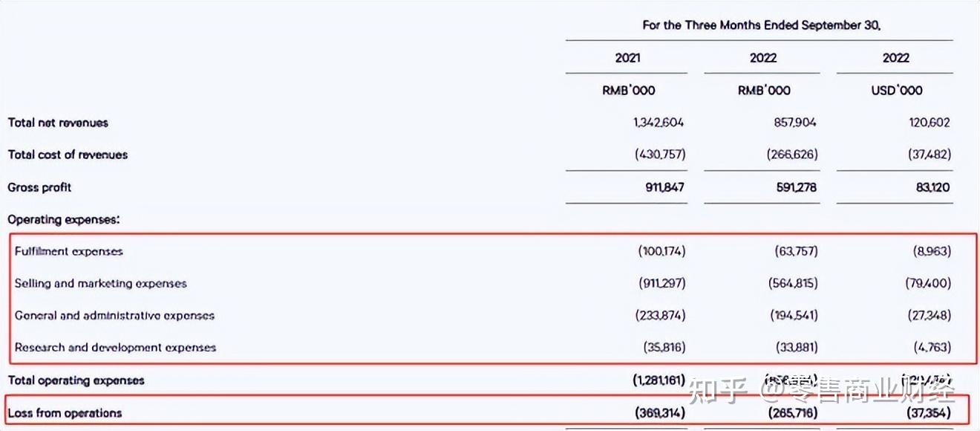Viewport: 980px width, 431px height.
Task: Click the Total cost of revenues label
Action: coord(68,155)
